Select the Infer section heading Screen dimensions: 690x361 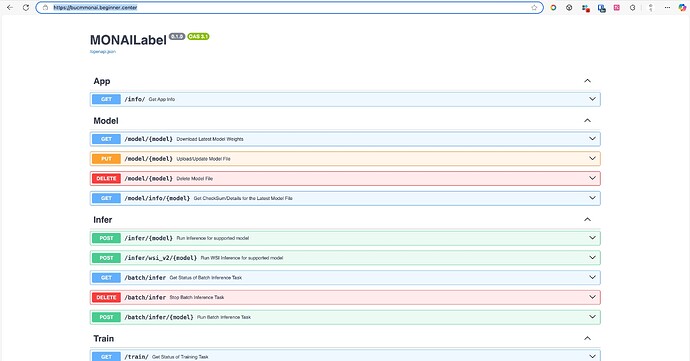coord(103,220)
